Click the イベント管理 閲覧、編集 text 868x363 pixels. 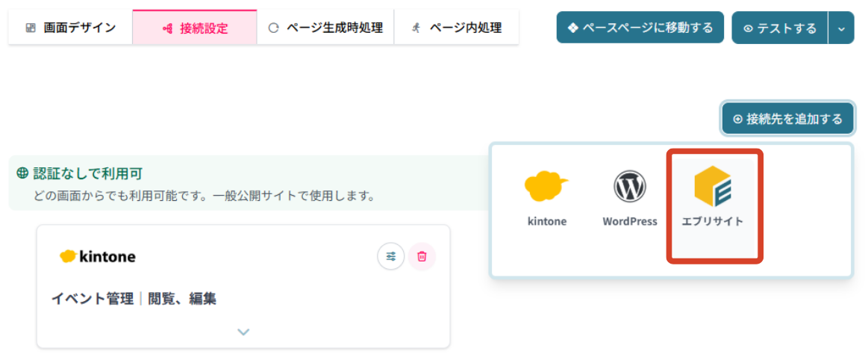point(134,299)
